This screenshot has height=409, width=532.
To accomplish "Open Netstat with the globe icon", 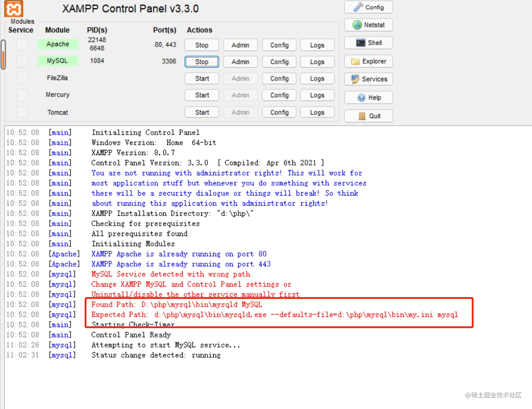I will point(368,25).
